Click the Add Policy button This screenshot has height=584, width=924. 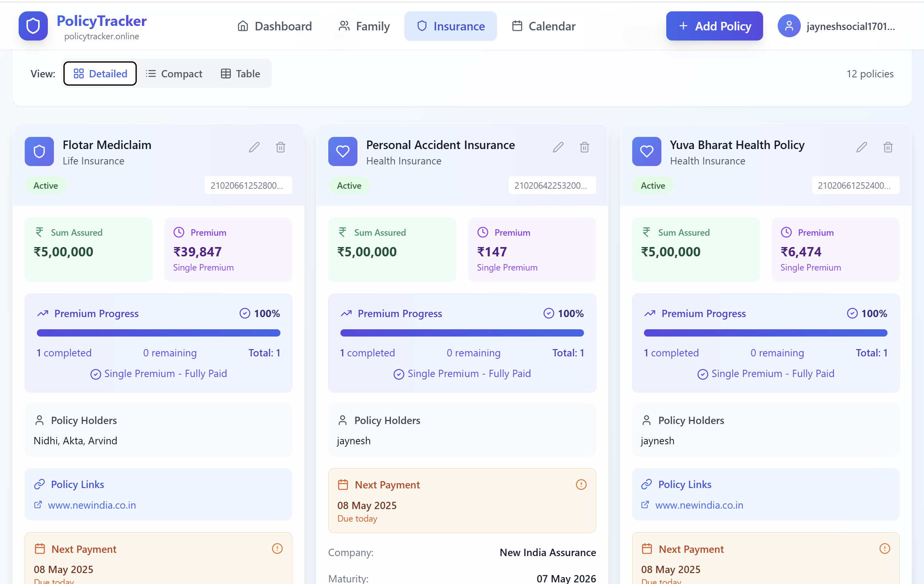click(714, 26)
